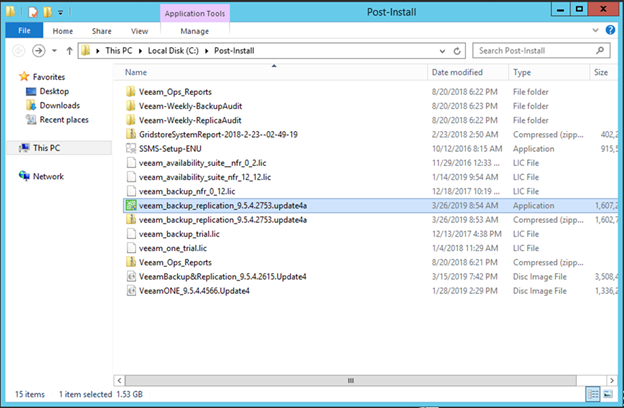Select the veeam_one_trial.lic file name
Viewport: 624px width, 408px height.
(x=173, y=248)
